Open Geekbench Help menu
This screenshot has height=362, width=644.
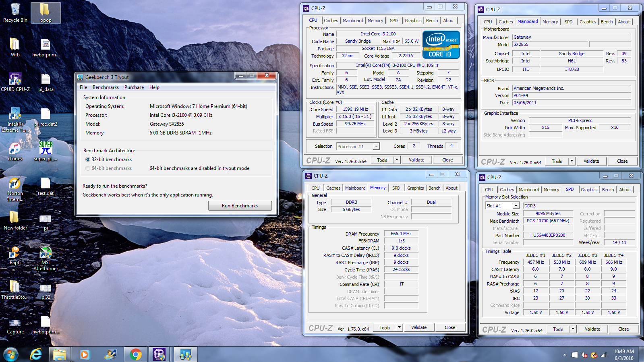click(154, 87)
